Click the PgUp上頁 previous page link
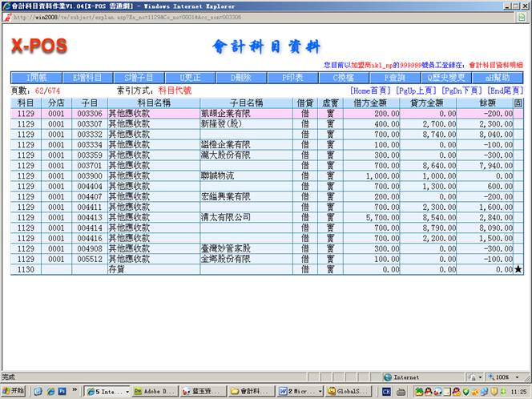 416,91
